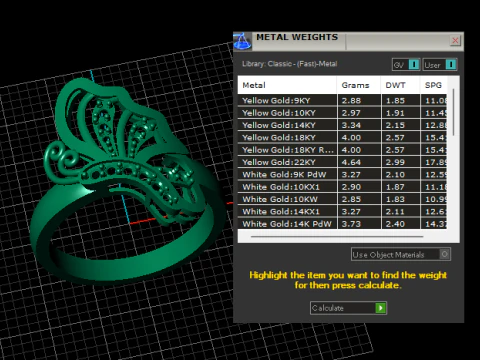Image resolution: width=480 pixels, height=360 pixels.
Task: Click the Metal Weights scale icon
Action: [x=242, y=41]
